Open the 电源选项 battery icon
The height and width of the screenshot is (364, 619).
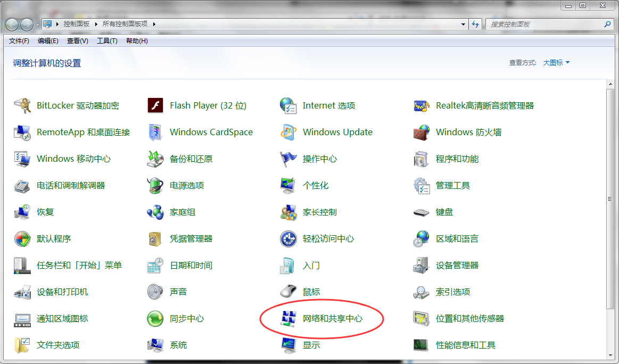pyautogui.click(x=155, y=186)
